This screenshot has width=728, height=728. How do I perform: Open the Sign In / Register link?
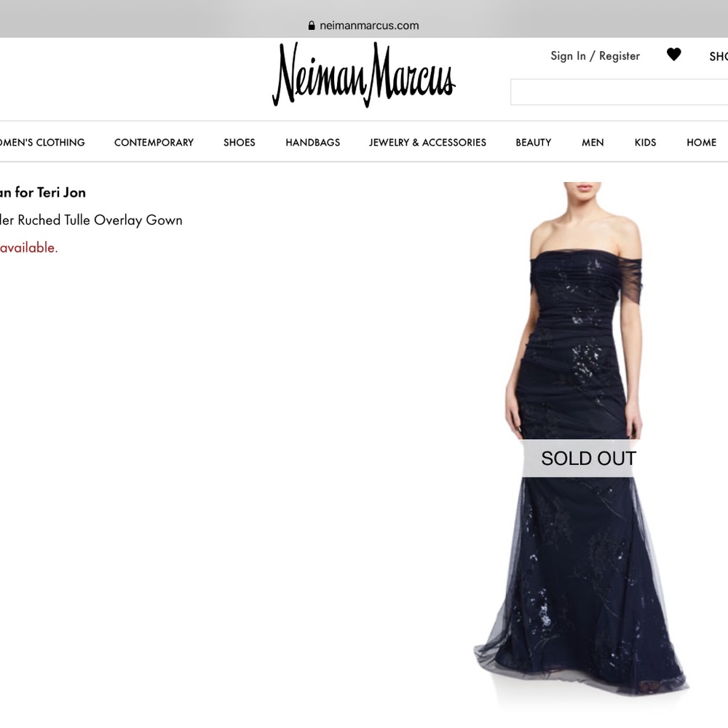596,56
